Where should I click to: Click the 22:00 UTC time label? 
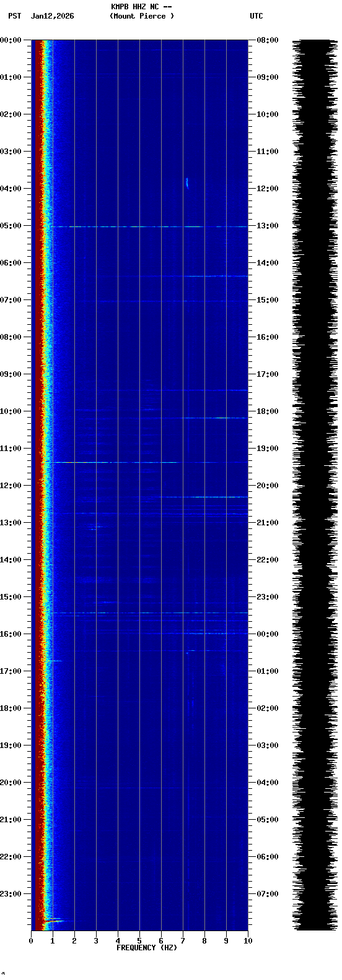click(x=268, y=560)
